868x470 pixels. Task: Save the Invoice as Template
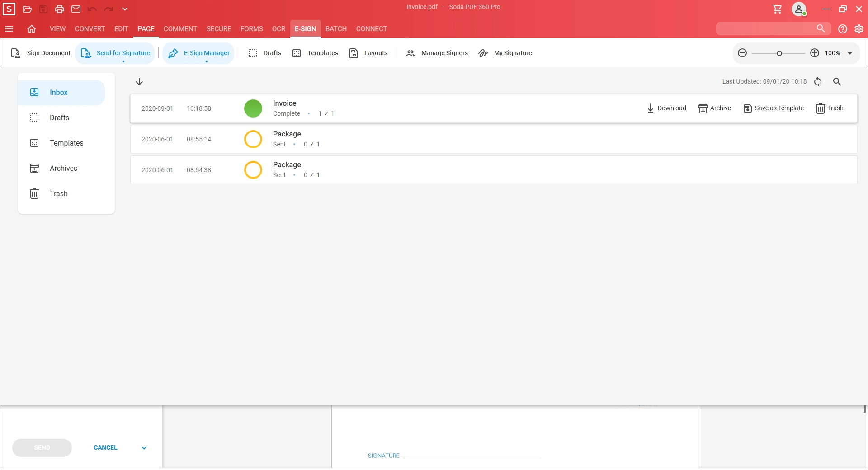(x=774, y=108)
